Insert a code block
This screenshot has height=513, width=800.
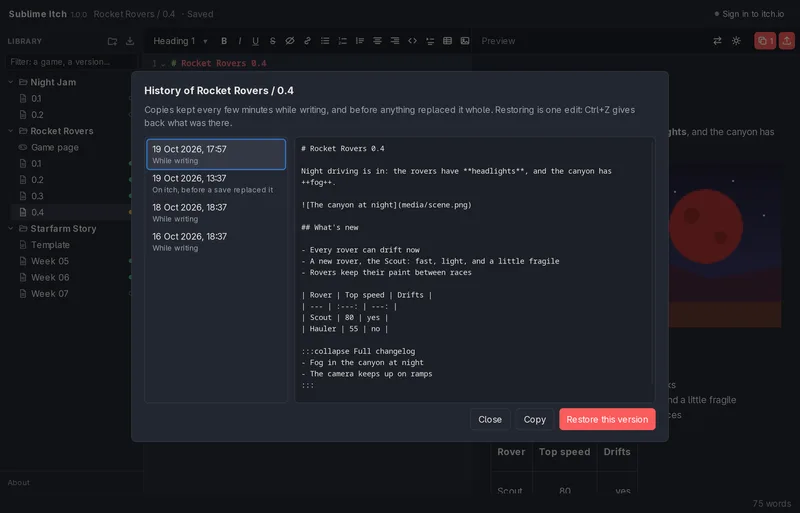click(412, 41)
